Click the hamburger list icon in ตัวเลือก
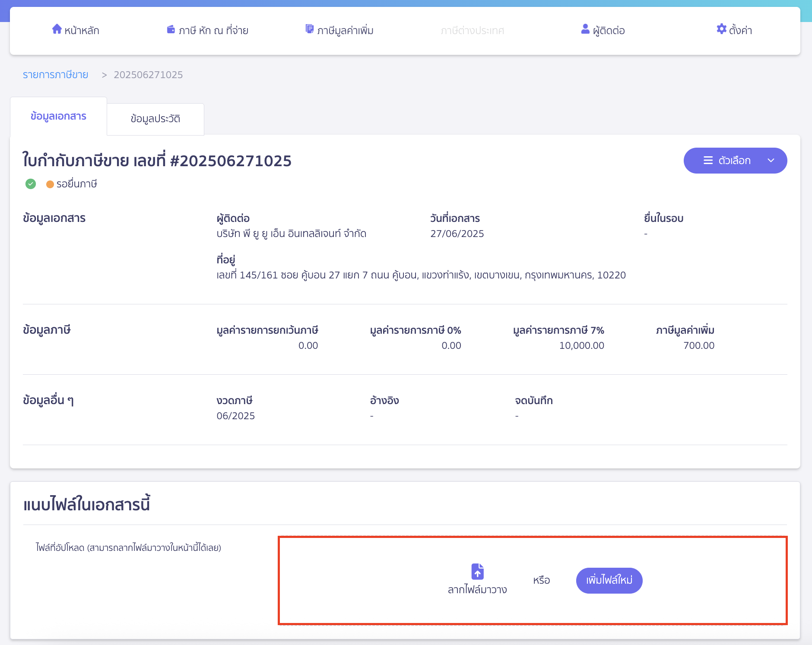 pyautogui.click(x=708, y=161)
